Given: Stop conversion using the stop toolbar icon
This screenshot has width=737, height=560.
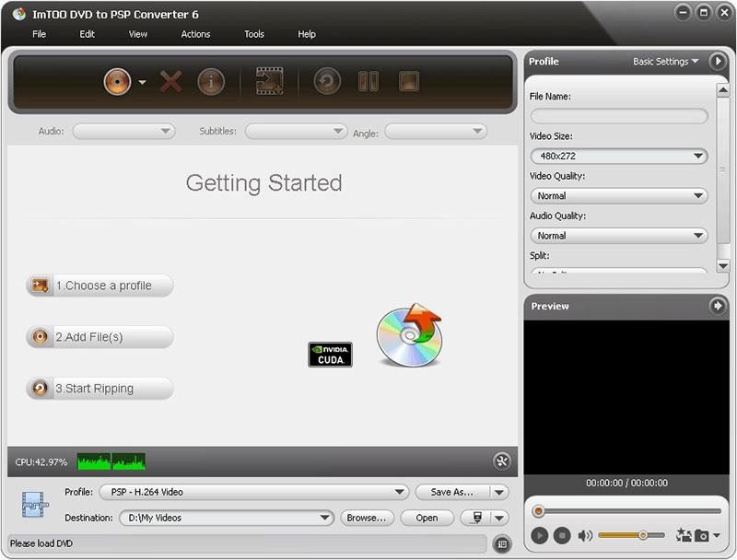Looking at the screenshot, I should point(408,82).
